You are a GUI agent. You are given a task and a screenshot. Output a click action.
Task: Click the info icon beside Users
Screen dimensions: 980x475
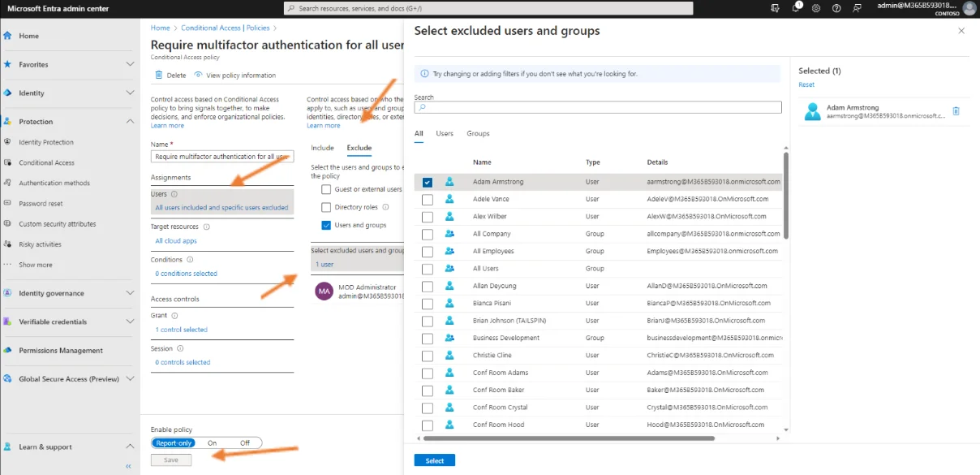(x=174, y=194)
